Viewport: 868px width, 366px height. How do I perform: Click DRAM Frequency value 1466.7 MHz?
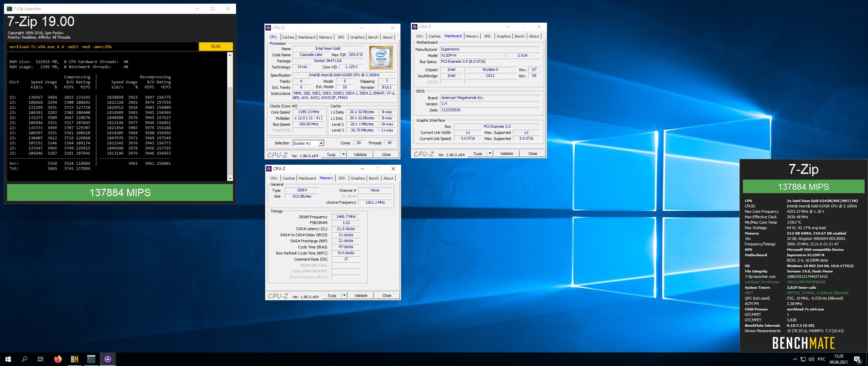(x=346, y=217)
